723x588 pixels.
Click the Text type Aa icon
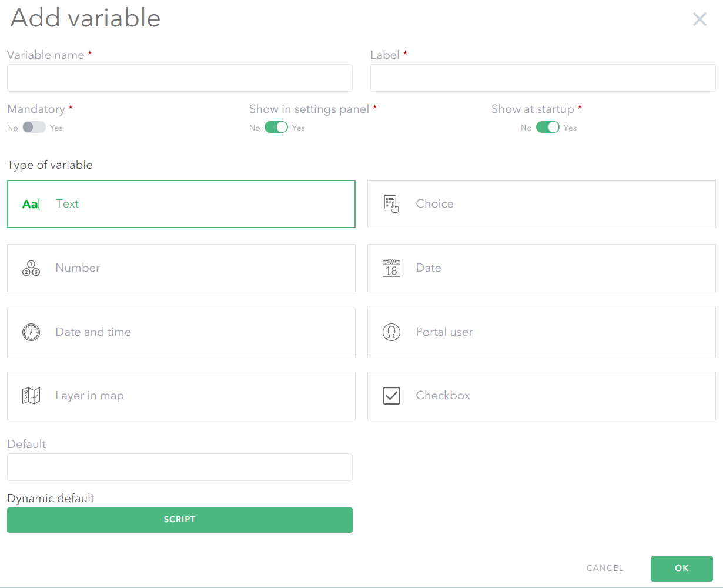click(31, 204)
